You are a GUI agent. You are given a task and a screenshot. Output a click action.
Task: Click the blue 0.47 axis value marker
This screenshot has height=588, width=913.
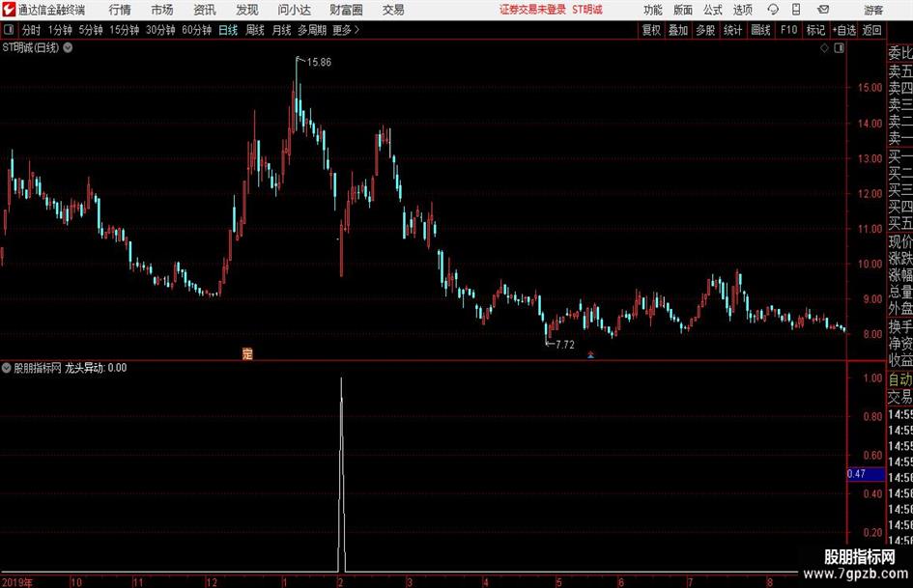coord(866,474)
